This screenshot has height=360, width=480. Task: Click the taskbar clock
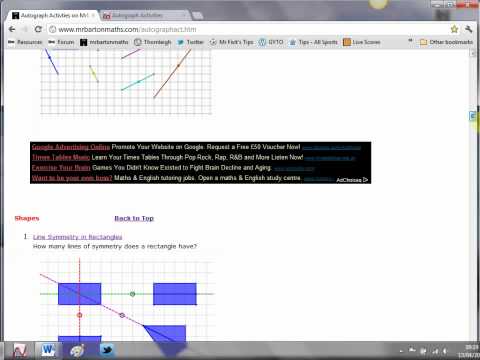coord(470,351)
